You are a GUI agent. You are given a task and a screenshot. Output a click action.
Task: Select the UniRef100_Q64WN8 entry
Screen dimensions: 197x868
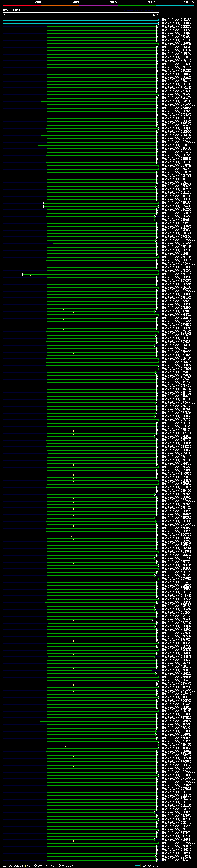click(x=177, y=735)
